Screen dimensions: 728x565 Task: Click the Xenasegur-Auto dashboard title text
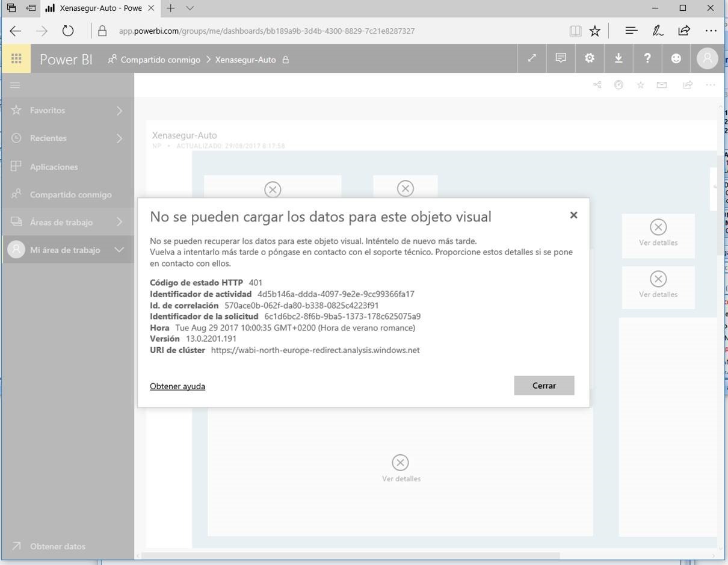pos(184,135)
